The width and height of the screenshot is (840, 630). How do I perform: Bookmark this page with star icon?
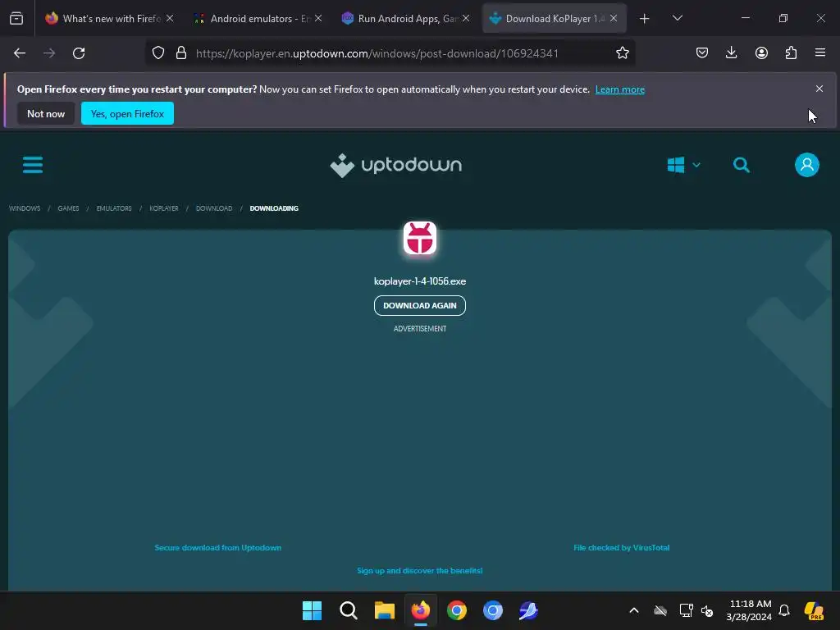[622, 53]
